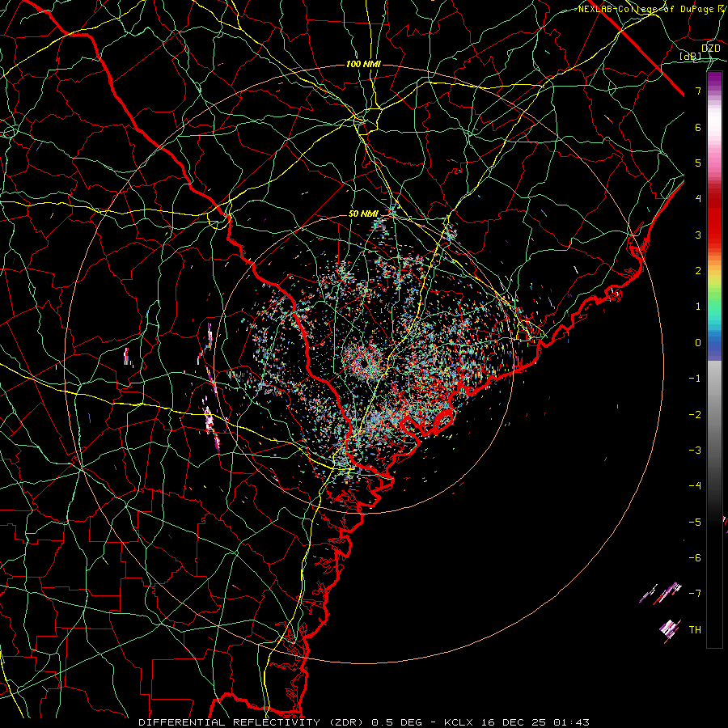Click the scale value "-1"
Viewport: 728px width, 728px height.
click(x=695, y=379)
